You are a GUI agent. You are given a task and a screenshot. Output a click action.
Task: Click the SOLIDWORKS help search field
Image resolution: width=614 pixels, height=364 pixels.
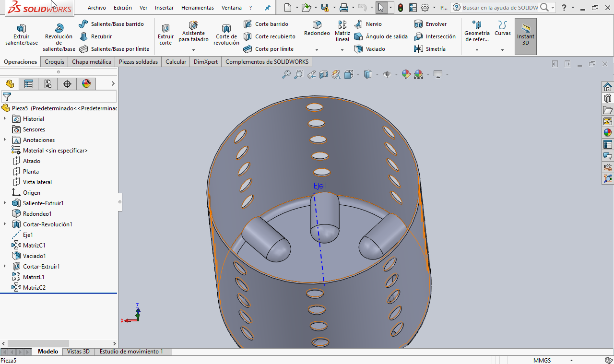500,8
